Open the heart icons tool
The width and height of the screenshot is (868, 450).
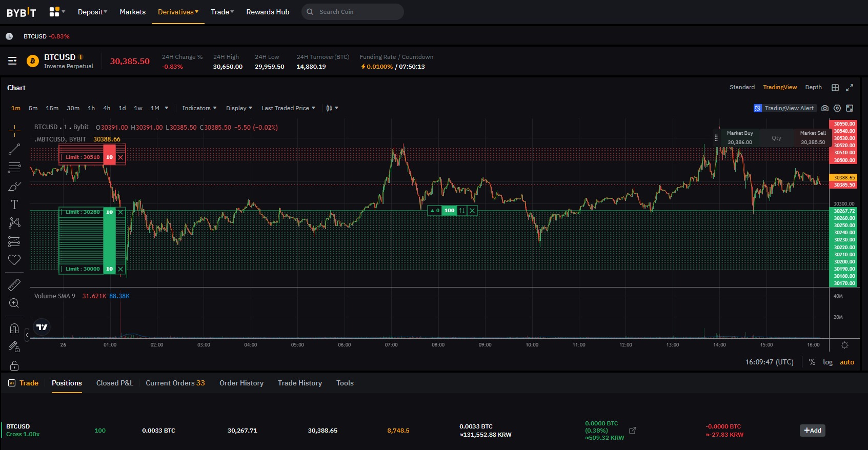point(14,260)
